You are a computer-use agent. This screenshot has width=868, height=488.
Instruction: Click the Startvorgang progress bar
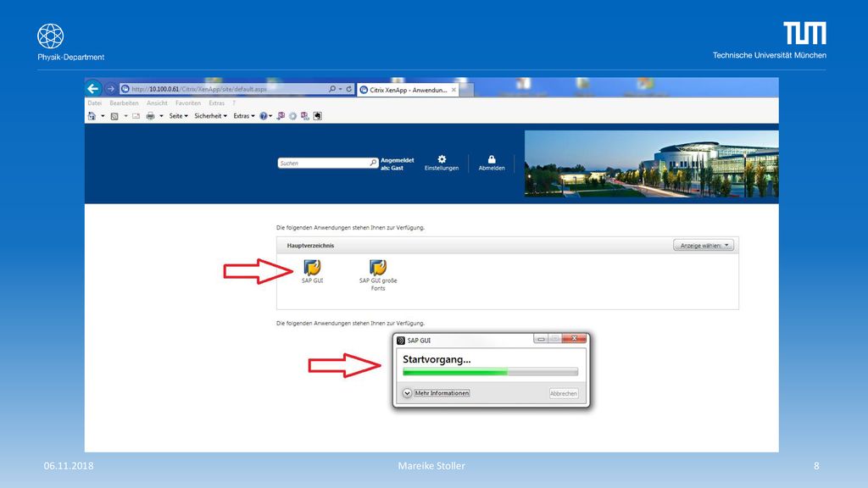[x=491, y=372]
